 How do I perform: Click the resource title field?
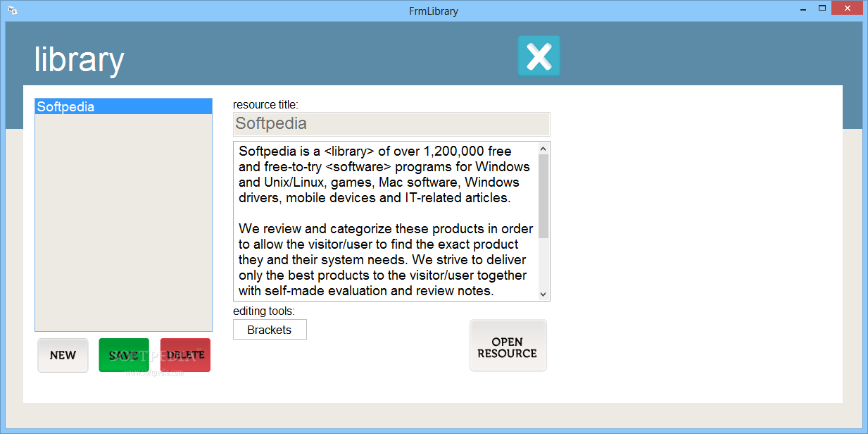(391, 124)
